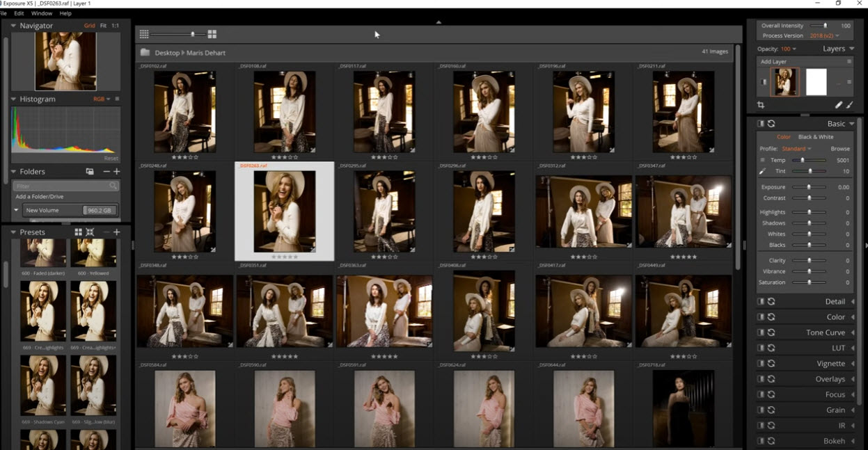Select Grid view in Navigator

(x=90, y=26)
